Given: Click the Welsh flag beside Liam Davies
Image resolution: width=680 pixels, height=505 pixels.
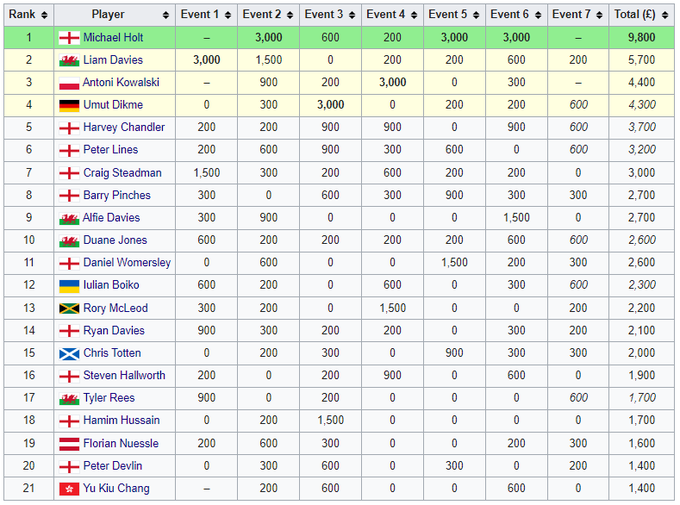Looking at the screenshot, I should point(69,60).
